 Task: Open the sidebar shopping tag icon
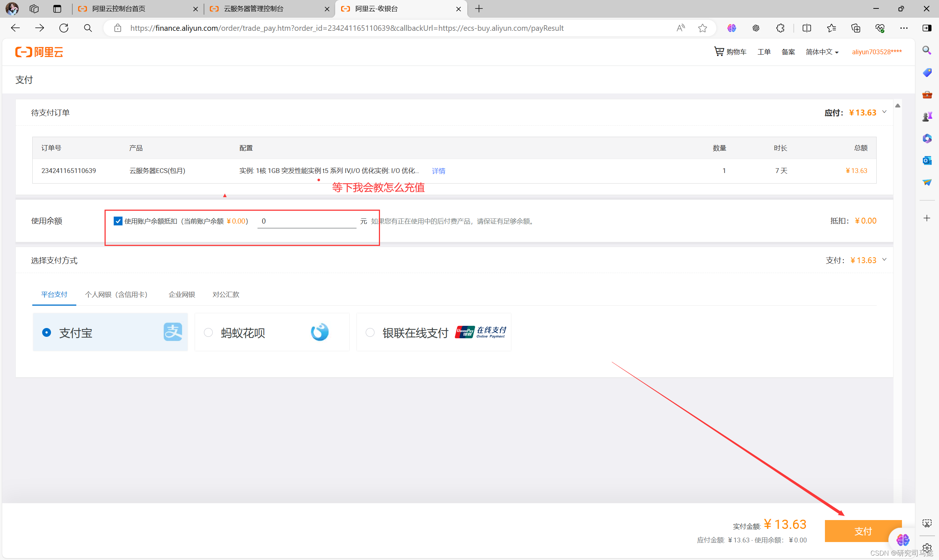tap(927, 72)
